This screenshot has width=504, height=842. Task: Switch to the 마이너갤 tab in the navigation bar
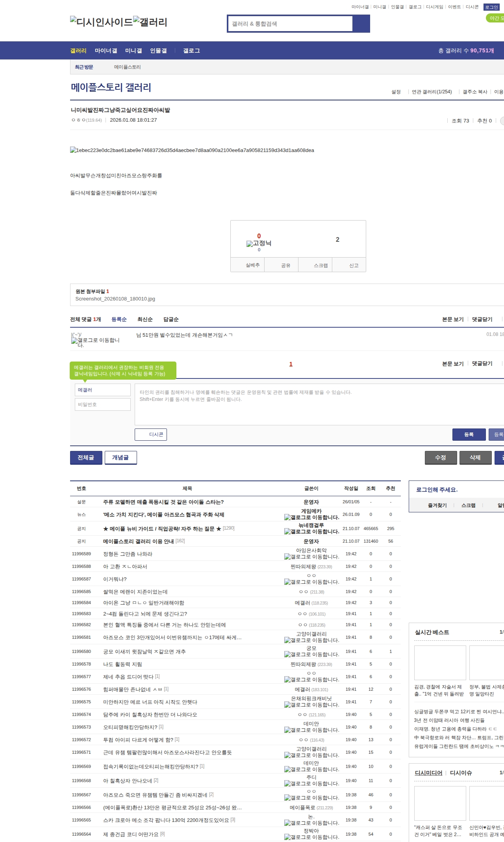coord(106,51)
